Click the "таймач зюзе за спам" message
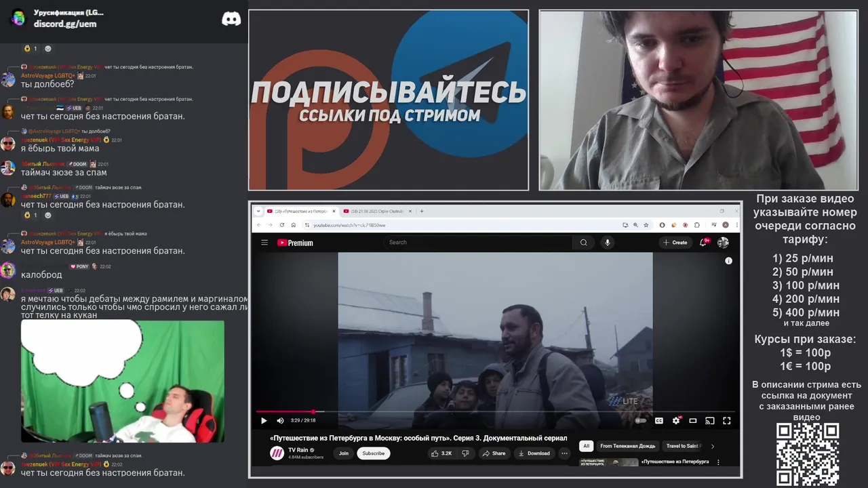868x488 pixels. click(64, 172)
